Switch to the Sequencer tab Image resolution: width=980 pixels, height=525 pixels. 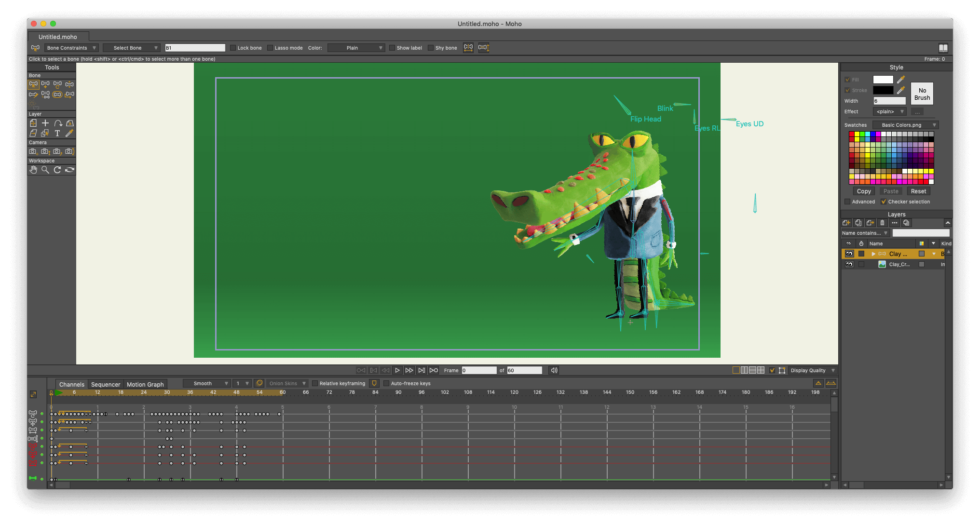(x=106, y=384)
